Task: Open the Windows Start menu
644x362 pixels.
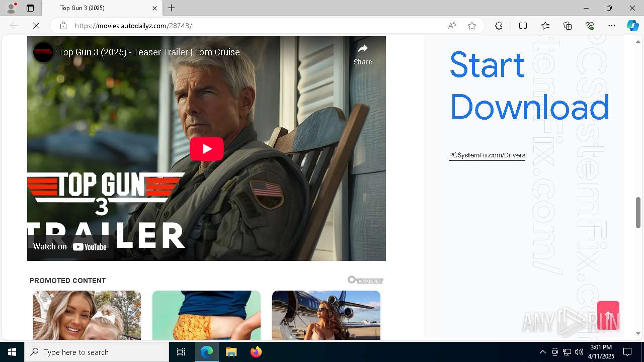Action: click(12, 352)
